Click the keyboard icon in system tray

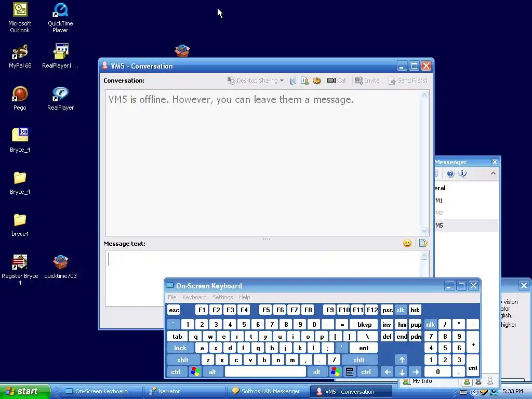coord(463,393)
